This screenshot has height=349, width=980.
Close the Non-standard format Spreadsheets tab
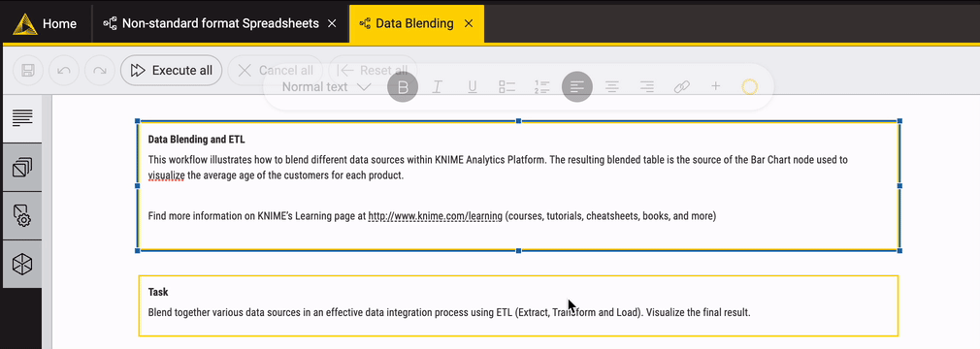click(x=333, y=23)
